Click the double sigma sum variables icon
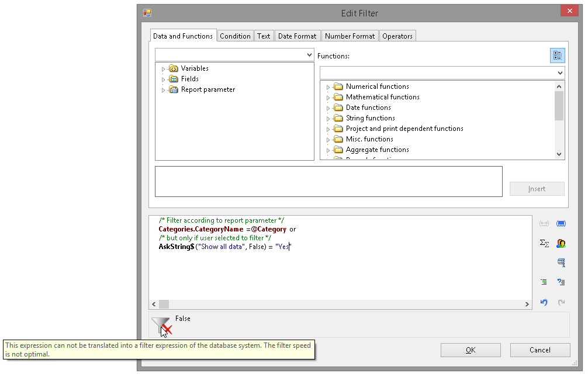This screenshot has height=377, width=588. pos(544,244)
